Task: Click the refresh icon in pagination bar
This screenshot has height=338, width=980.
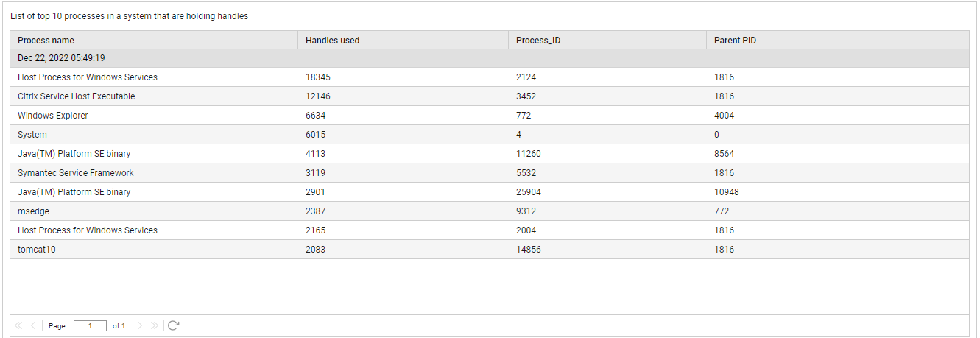Action: 173,325
